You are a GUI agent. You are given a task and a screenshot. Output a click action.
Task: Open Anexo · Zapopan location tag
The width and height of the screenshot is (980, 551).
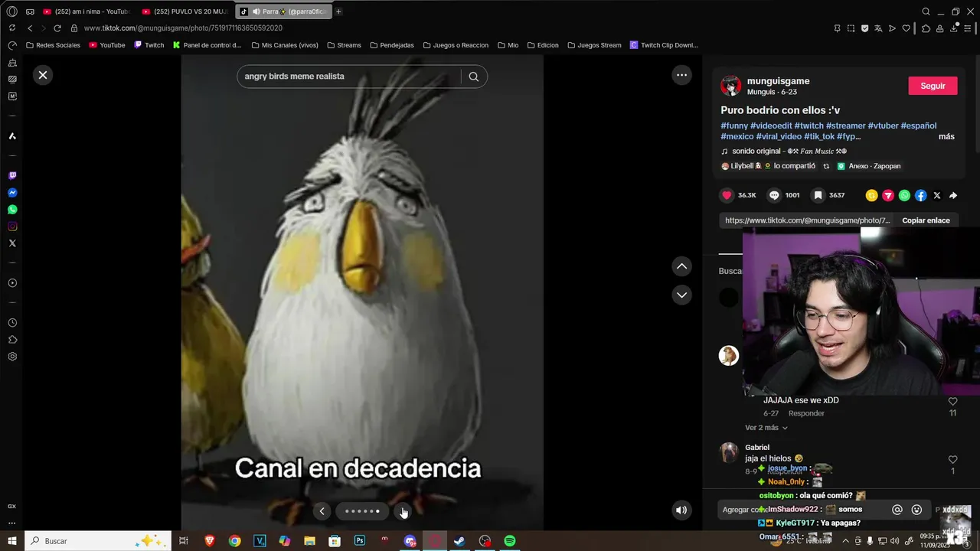click(x=868, y=166)
